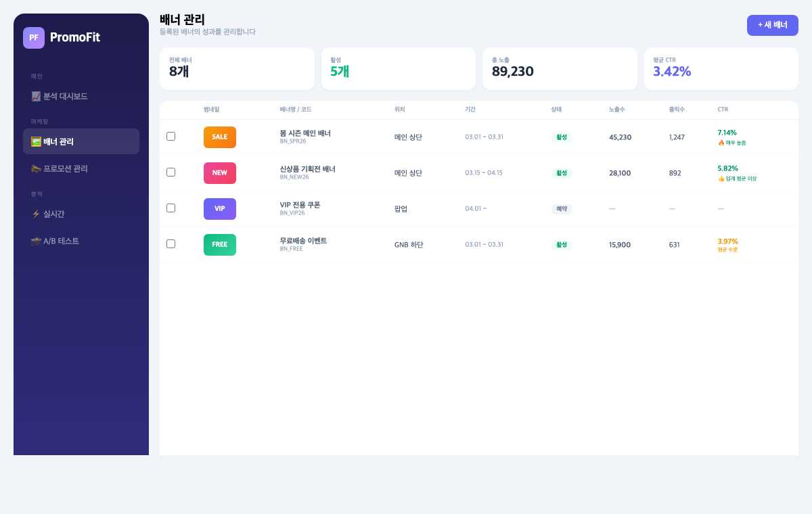Check the 무료배송 이벤트 row checkbox
Image resolution: width=812 pixels, height=514 pixels.
tap(171, 243)
